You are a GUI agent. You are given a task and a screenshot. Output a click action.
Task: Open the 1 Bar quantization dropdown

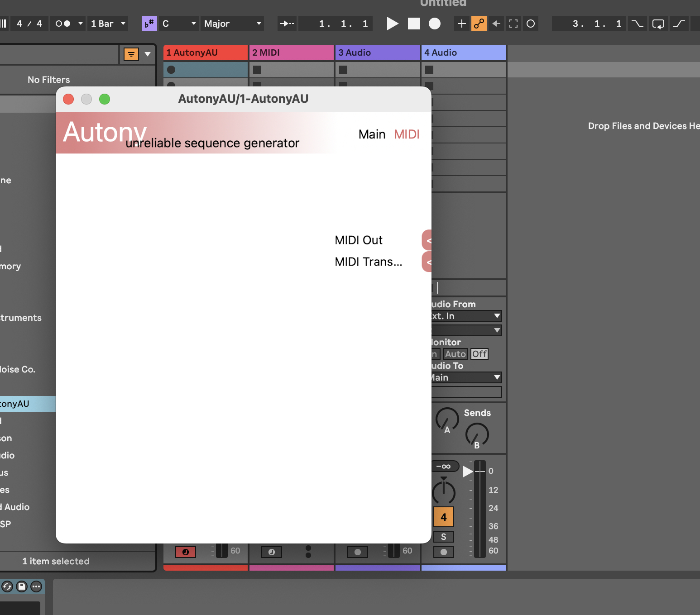click(x=108, y=24)
